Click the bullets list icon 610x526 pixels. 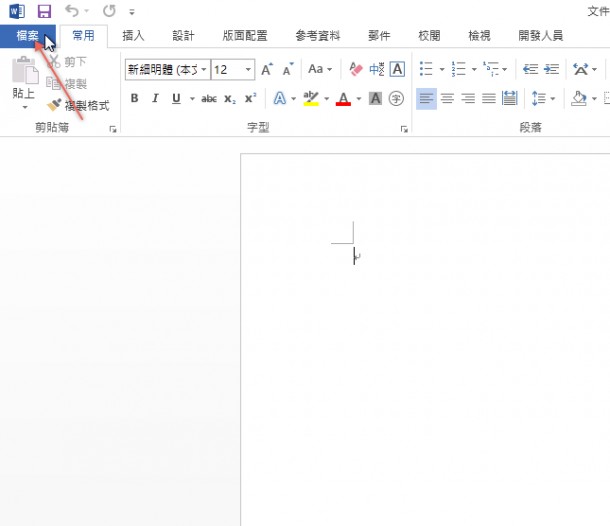426,69
